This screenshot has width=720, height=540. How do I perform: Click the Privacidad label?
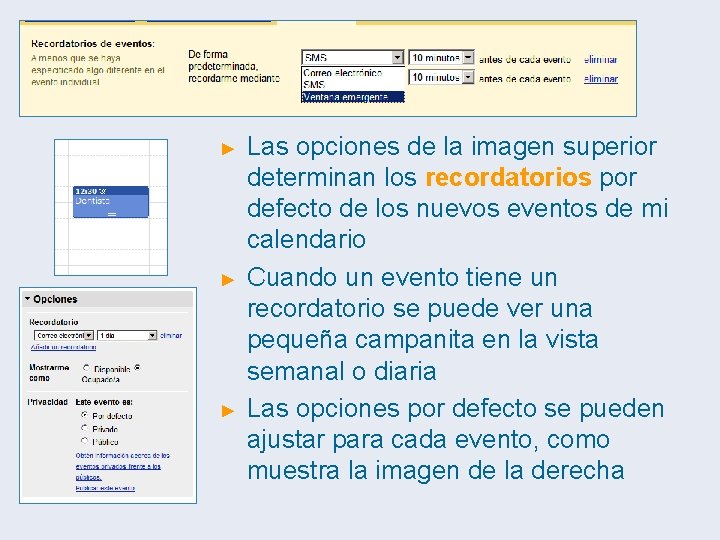[x=47, y=402]
